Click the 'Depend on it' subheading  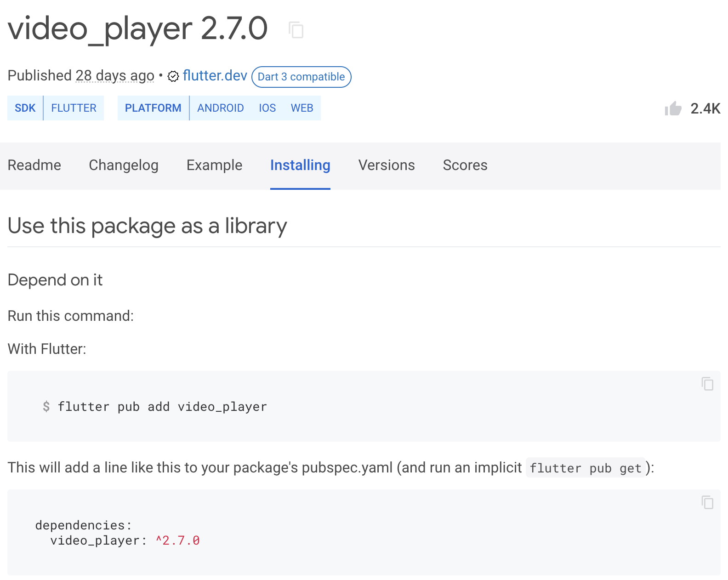click(x=55, y=280)
